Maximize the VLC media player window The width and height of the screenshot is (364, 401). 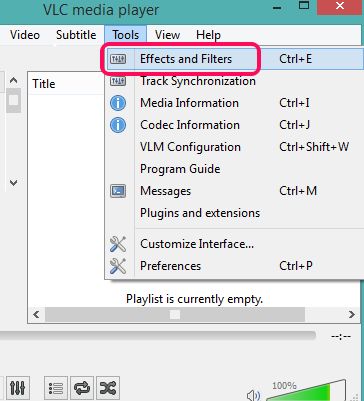tap(304, 5)
